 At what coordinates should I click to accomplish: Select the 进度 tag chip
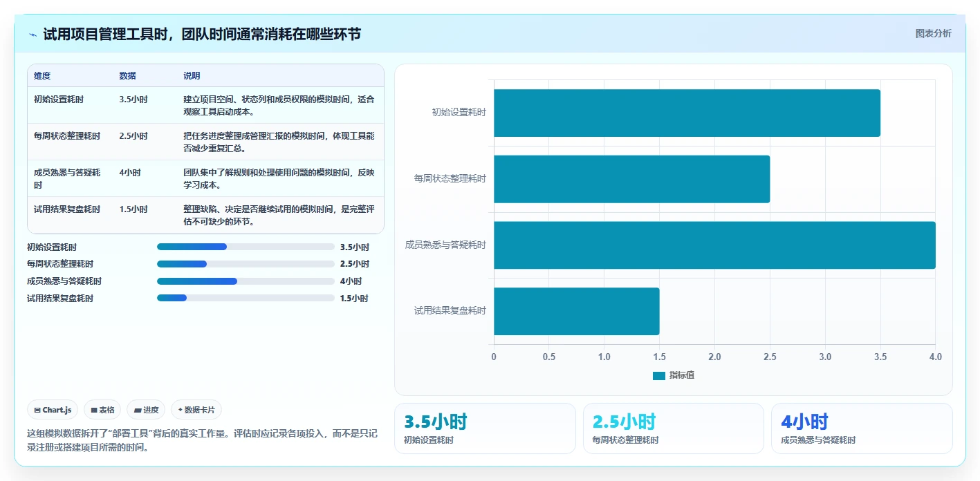coord(146,410)
